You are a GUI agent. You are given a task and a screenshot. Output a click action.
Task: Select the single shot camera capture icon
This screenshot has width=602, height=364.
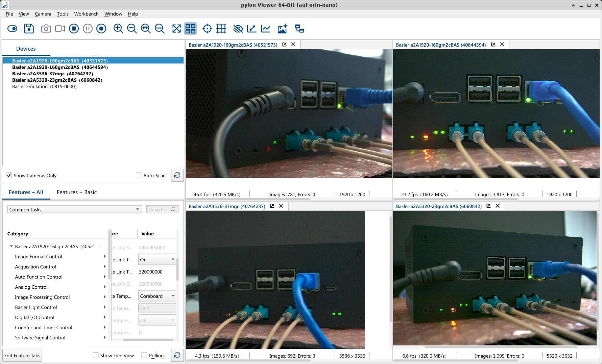point(46,29)
